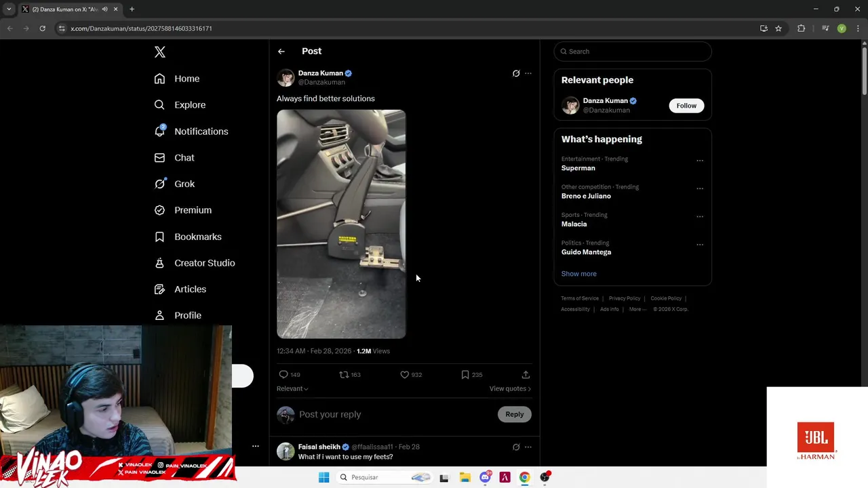Open more options for the Malacia trend

coord(700,216)
